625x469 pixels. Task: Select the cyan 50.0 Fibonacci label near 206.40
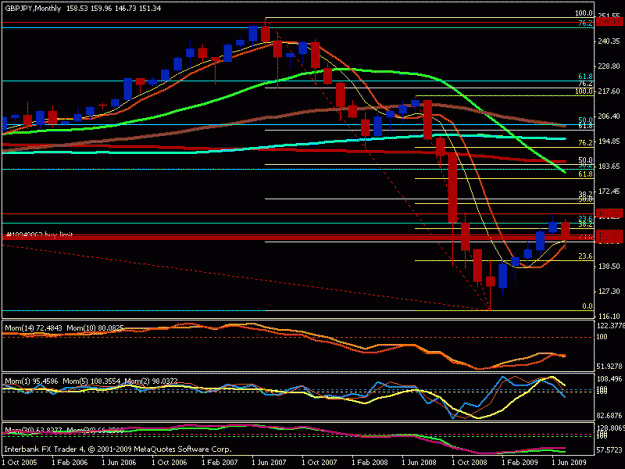586,120
